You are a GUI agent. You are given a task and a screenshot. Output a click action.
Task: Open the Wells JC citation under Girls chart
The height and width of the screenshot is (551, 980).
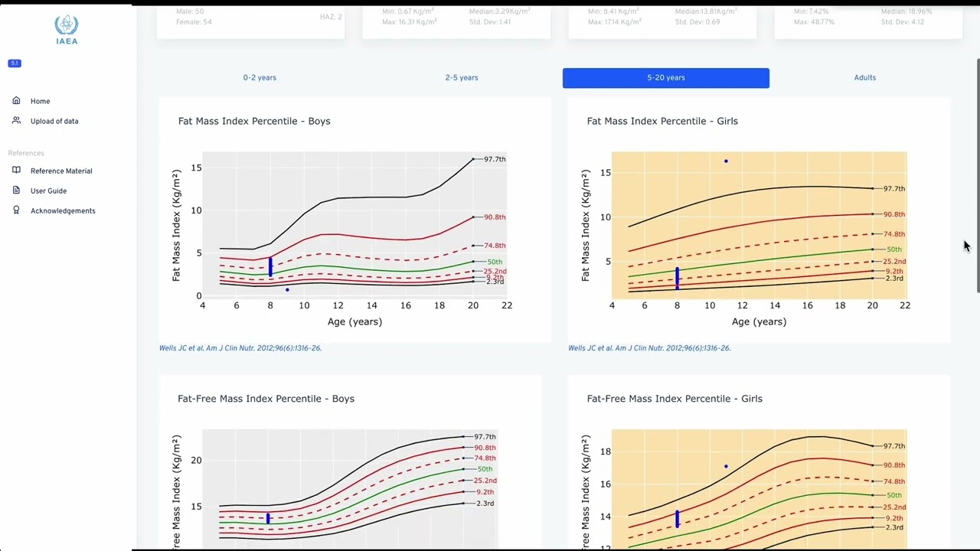pos(649,348)
